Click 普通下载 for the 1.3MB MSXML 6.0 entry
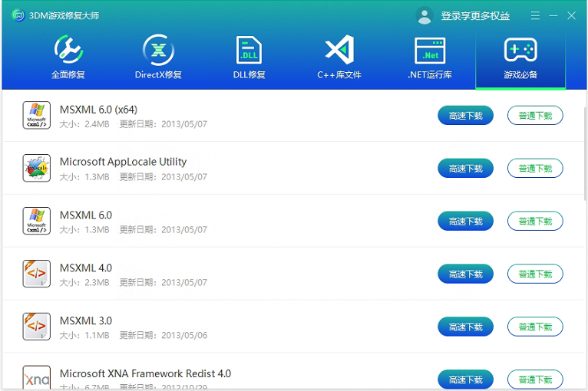588x391 pixels. [x=535, y=221]
